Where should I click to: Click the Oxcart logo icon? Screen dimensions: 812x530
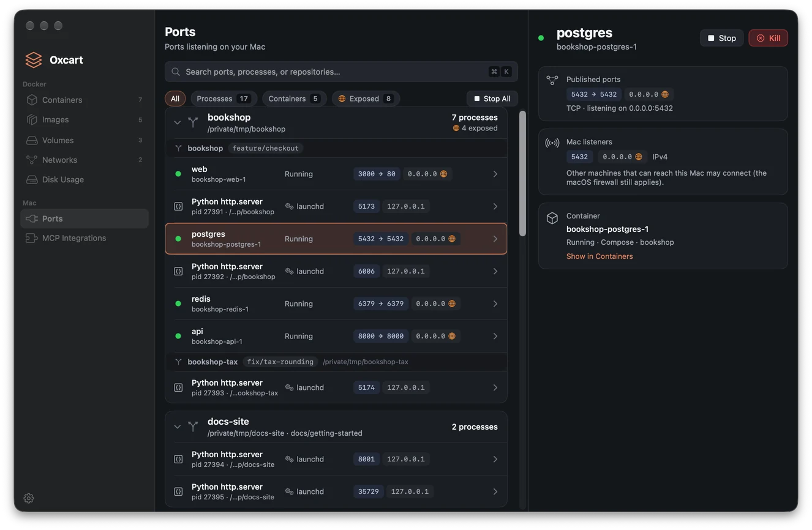point(34,60)
